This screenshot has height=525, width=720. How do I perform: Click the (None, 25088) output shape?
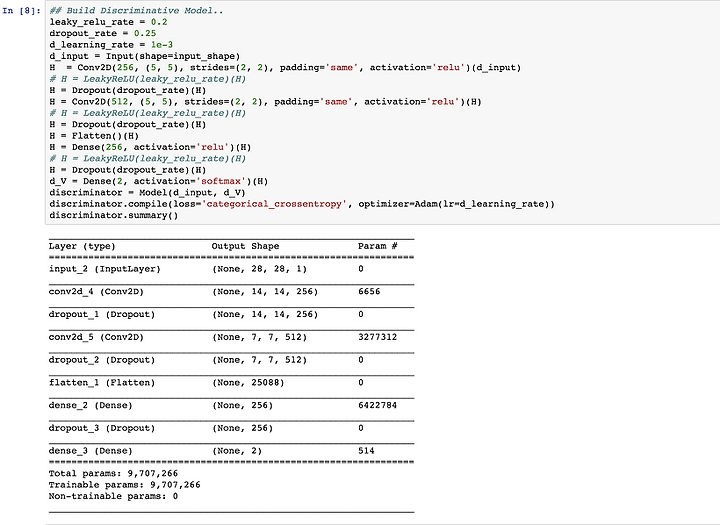coord(248,383)
